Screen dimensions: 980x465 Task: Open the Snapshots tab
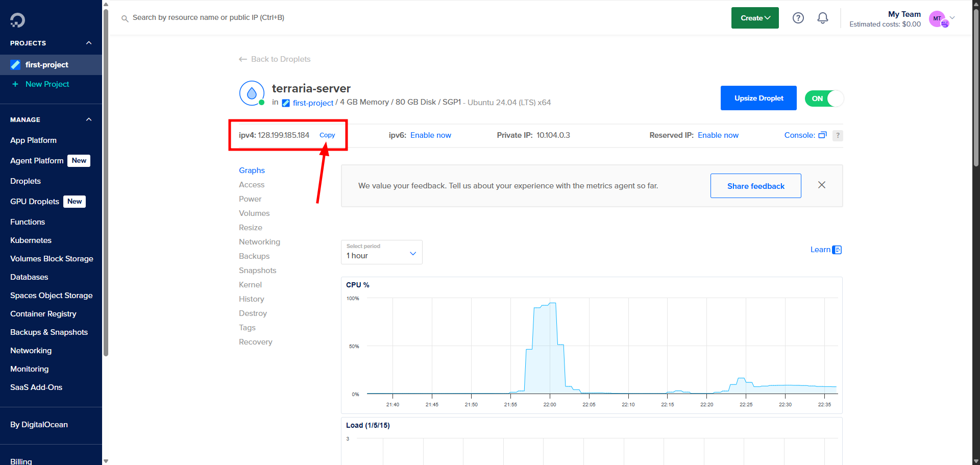click(x=257, y=270)
